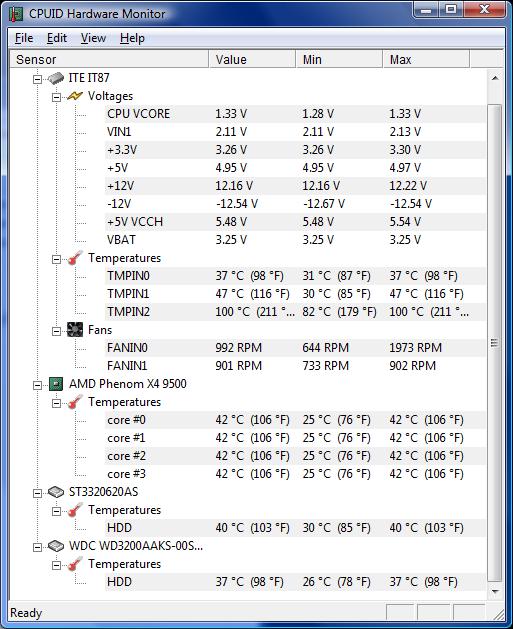This screenshot has height=629, width=513.
Task: Open the View menu
Action: pos(93,38)
